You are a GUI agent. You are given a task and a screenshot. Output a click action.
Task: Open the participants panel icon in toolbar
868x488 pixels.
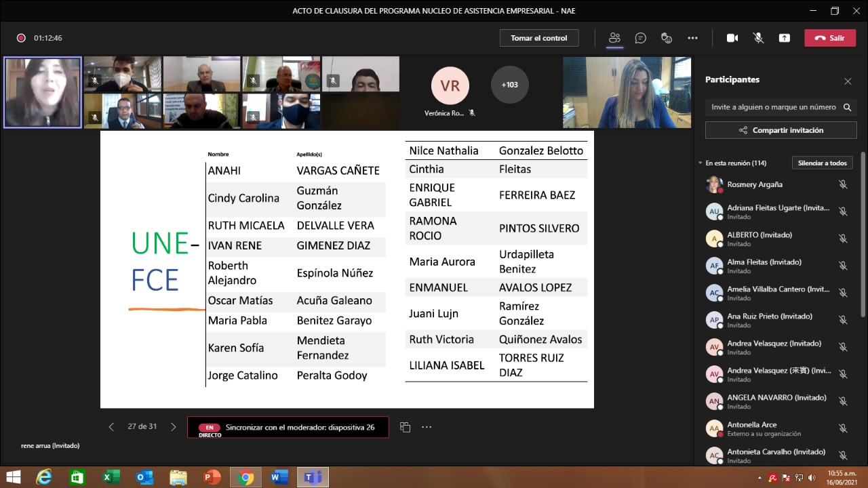coord(614,38)
